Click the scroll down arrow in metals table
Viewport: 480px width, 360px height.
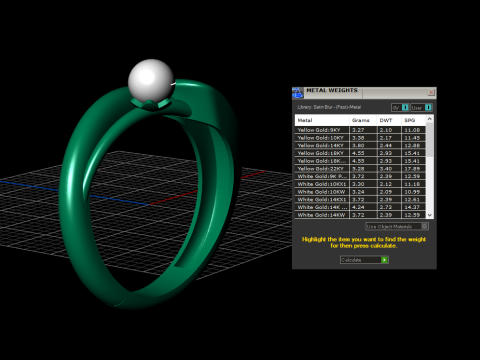click(430, 215)
